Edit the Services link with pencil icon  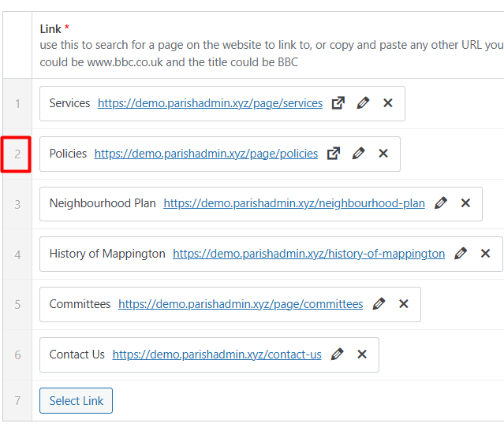point(363,103)
